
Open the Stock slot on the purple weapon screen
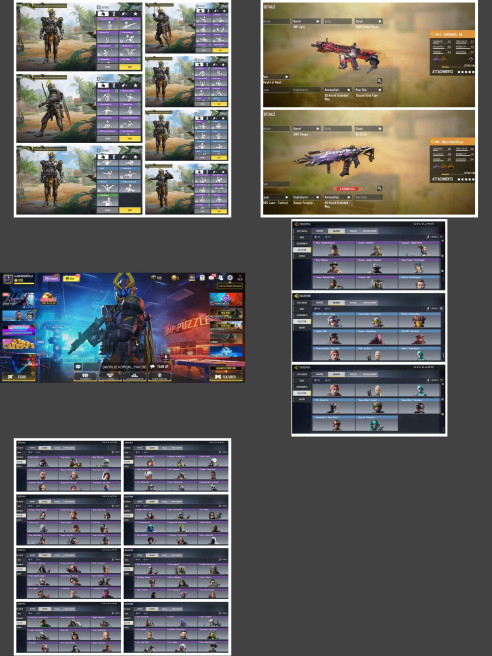(x=369, y=128)
